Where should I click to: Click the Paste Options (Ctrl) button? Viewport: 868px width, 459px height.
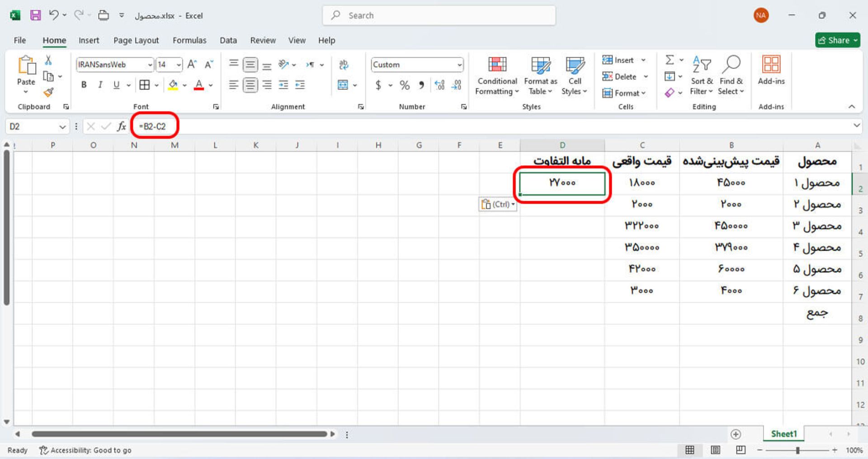[x=497, y=204]
